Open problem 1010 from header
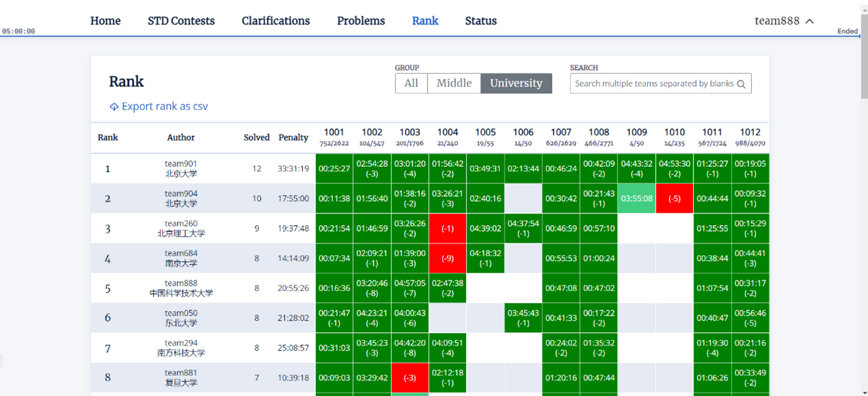The height and width of the screenshot is (396, 868). (x=675, y=137)
